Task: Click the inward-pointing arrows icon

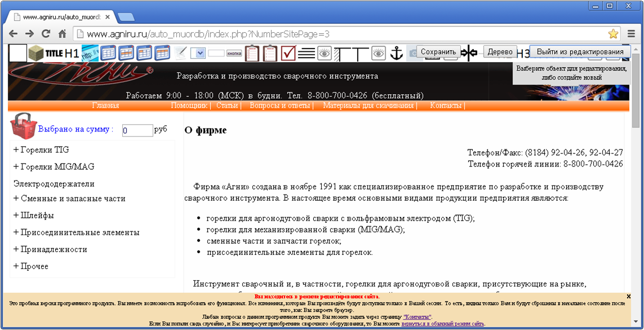Action: [469, 52]
